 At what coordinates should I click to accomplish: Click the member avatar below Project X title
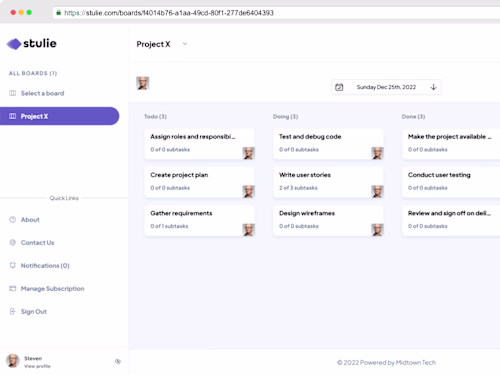click(x=143, y=83)
